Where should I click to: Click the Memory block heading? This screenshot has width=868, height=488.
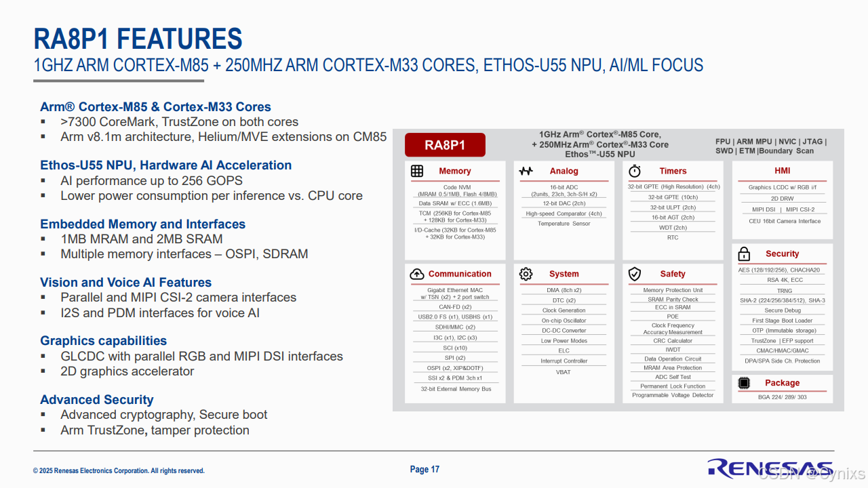click(x=454, y=171)
